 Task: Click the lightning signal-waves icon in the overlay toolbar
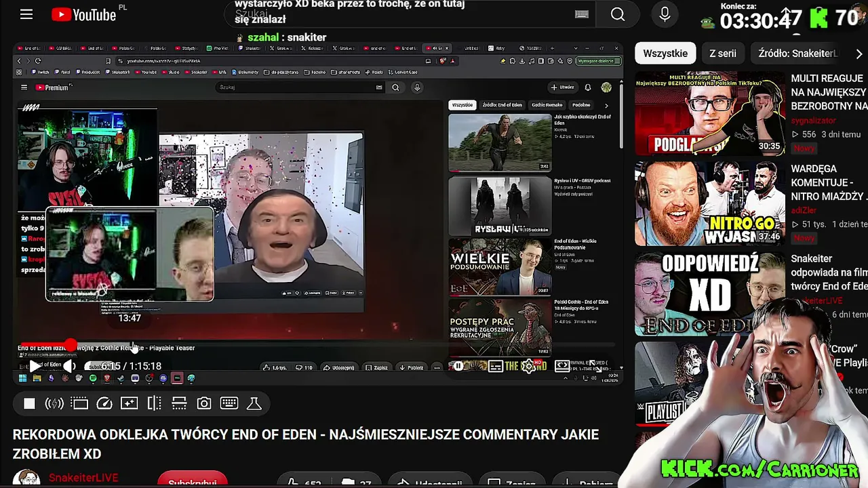54,404
